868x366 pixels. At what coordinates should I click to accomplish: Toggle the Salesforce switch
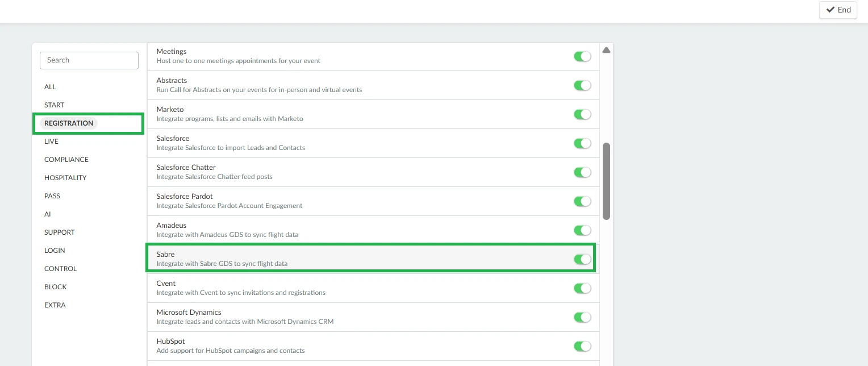582,143
